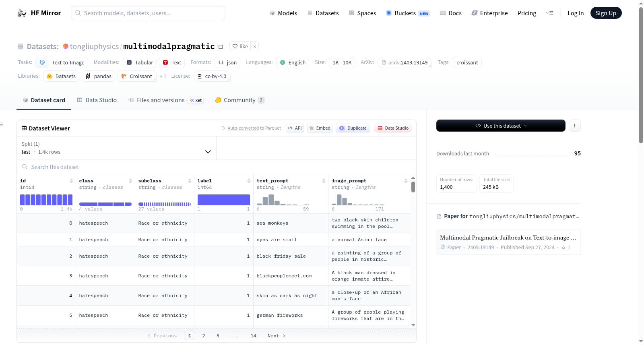Screen dimensions: 644x345
Task: Go to Models in the navigation
Action: pos(283,13)
